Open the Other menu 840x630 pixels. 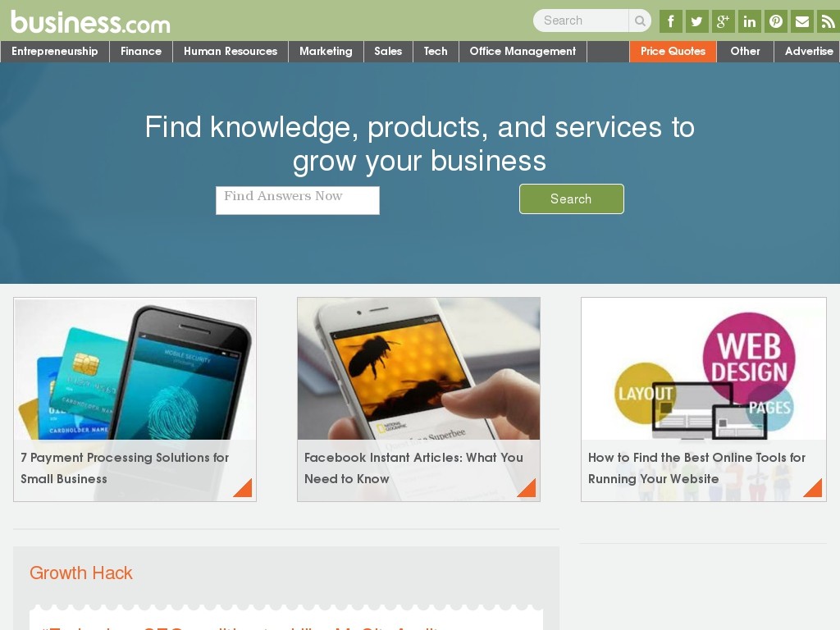pos(745,52)
